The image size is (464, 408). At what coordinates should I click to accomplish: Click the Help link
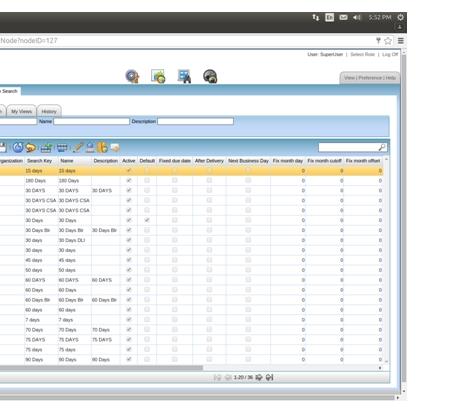coord(391,78)
